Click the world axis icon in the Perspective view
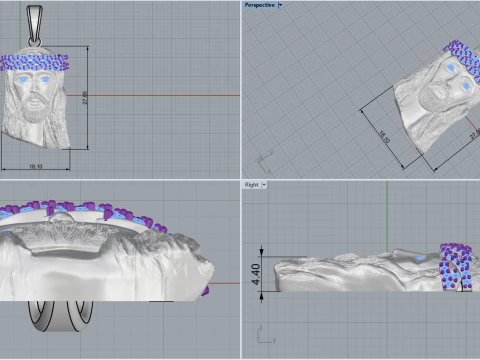The height and width of the screenshot is (360, 480). click(265, 162)
